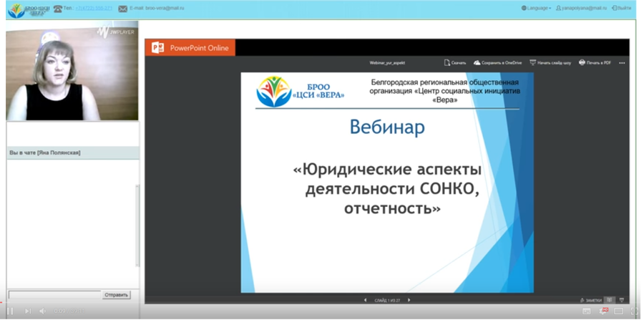Click the PowerPoint Online logo icon
644x320 pixels.
[x=157, y=48]
